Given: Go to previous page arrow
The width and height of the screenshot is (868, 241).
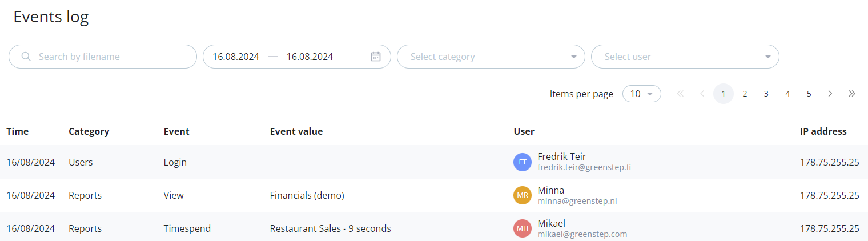Looking at the screenshot, I should point(702,94).
